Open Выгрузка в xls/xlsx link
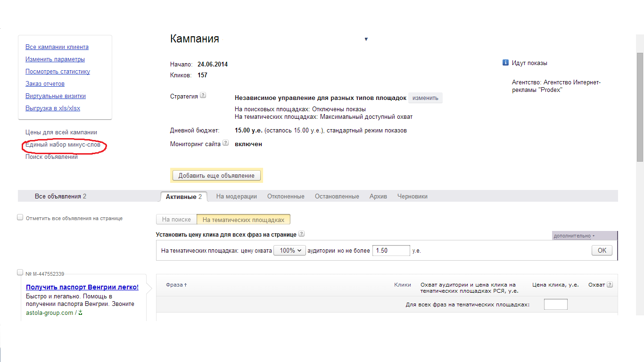This screenshot has height=362, width=644. (x=53, y=108)
